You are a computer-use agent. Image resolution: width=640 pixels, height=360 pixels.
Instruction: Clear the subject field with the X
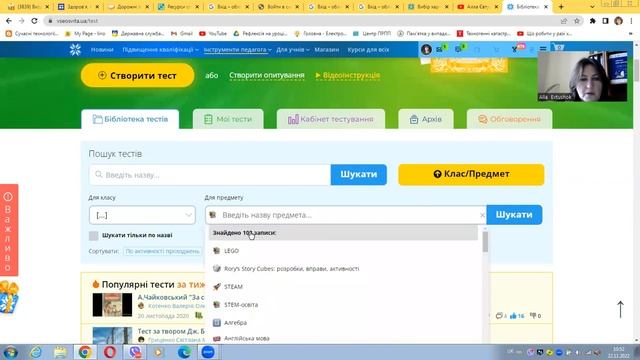pos(482,215)
